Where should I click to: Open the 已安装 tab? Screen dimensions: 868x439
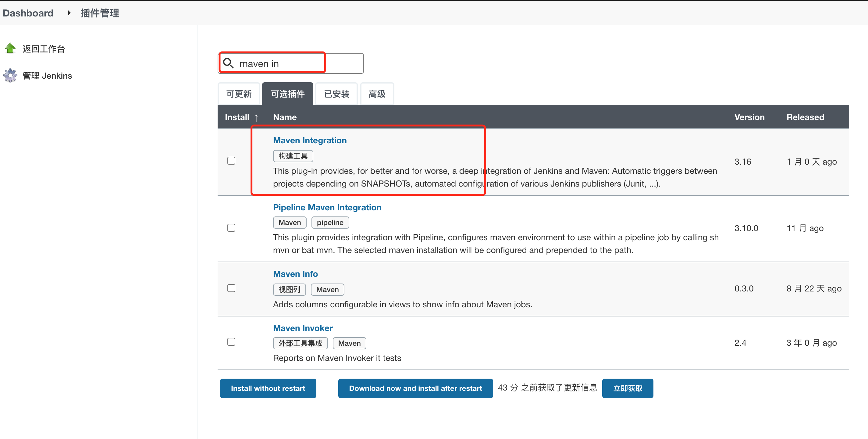tap(336, 94)
